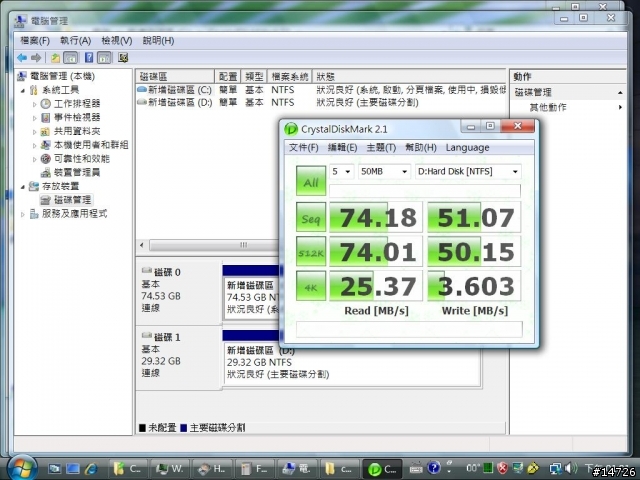This screenshot has height=480, width=640.
Task: Select 磁碟管理 in the tree
Action: (x=66, y=200)
